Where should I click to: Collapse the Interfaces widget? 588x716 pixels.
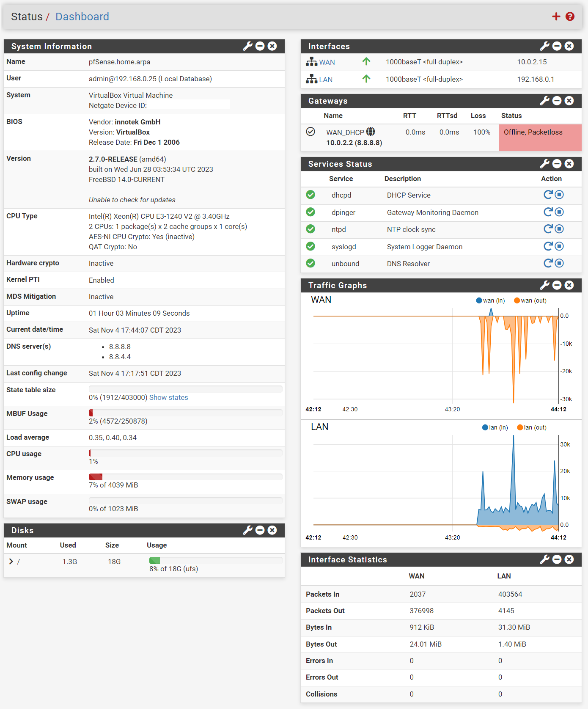557,46
